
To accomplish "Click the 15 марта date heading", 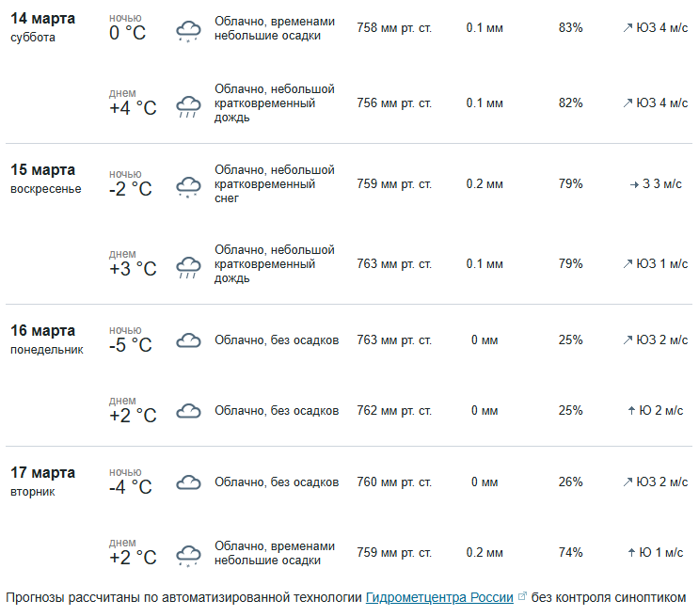I will coord(43,170).
